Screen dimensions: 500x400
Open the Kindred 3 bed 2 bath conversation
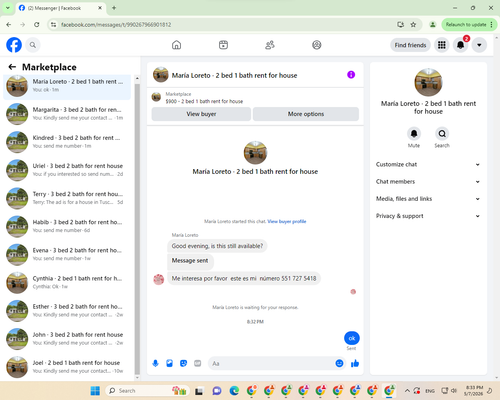coord(67,142)
